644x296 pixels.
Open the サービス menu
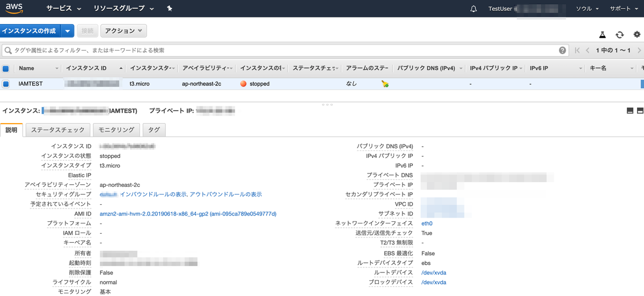[x=64, y=9]
